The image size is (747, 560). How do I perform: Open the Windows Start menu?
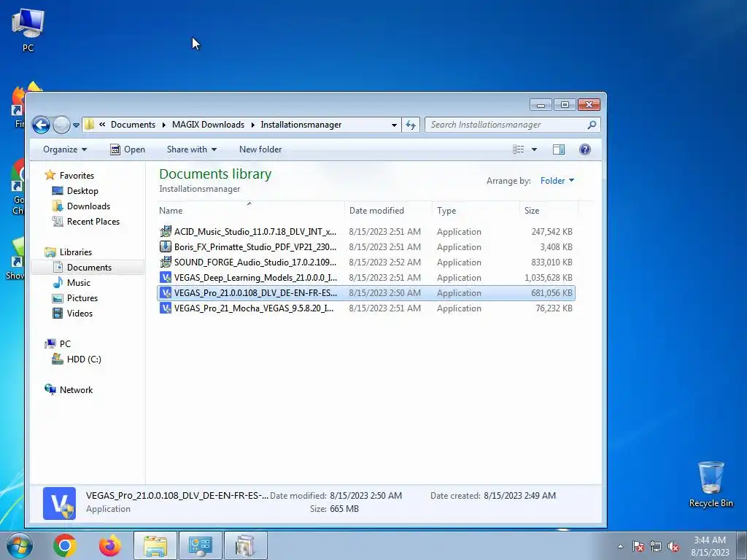[x=20, y=545]
